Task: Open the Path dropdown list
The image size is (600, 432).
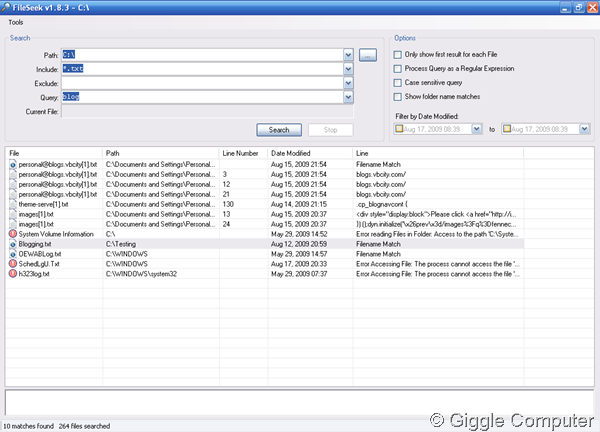Action: click(348, 55)
